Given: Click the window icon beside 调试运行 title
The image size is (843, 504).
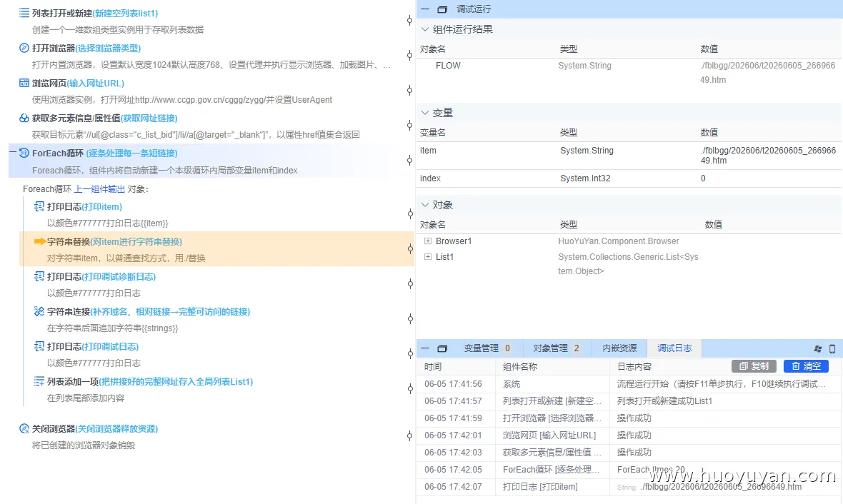Looking at the screenshot, I should click(442, 9).
